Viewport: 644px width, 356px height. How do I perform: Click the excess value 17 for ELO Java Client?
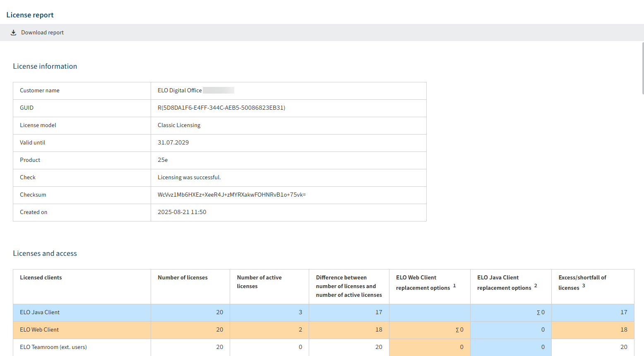pyautogui.click(x=624, y=313)
